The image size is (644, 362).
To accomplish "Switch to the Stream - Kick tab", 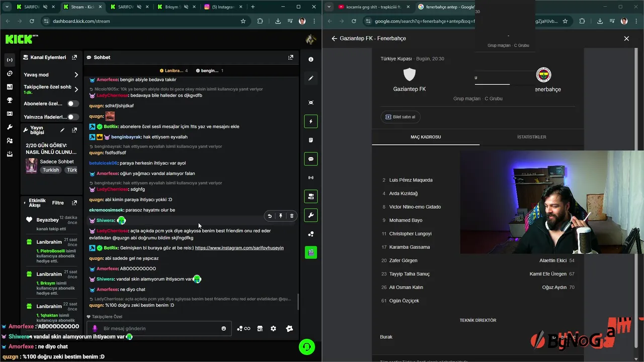I will 83,7.
